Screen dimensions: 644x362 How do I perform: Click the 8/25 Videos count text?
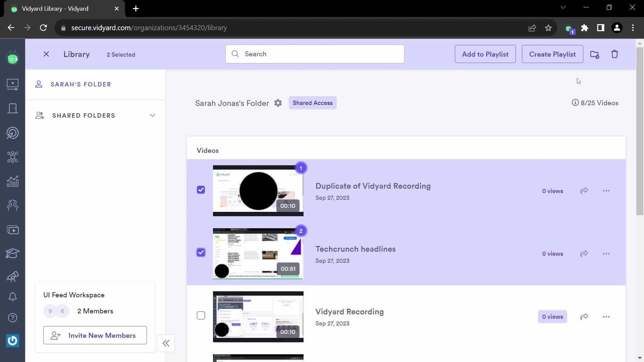point(599,103)
